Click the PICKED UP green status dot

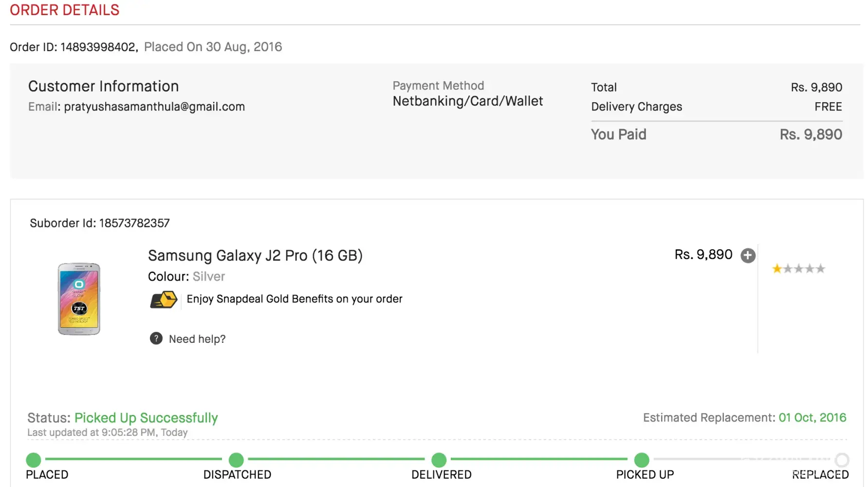coord(642,460)
